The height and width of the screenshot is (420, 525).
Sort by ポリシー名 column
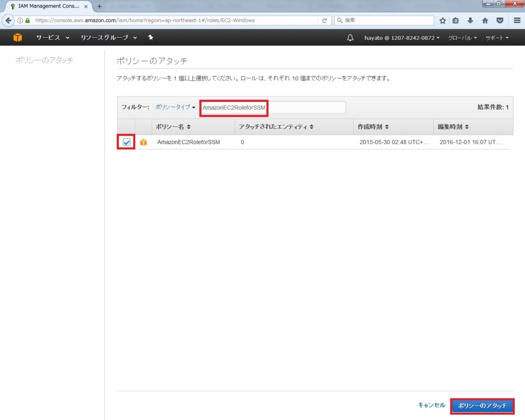point(173,127)
